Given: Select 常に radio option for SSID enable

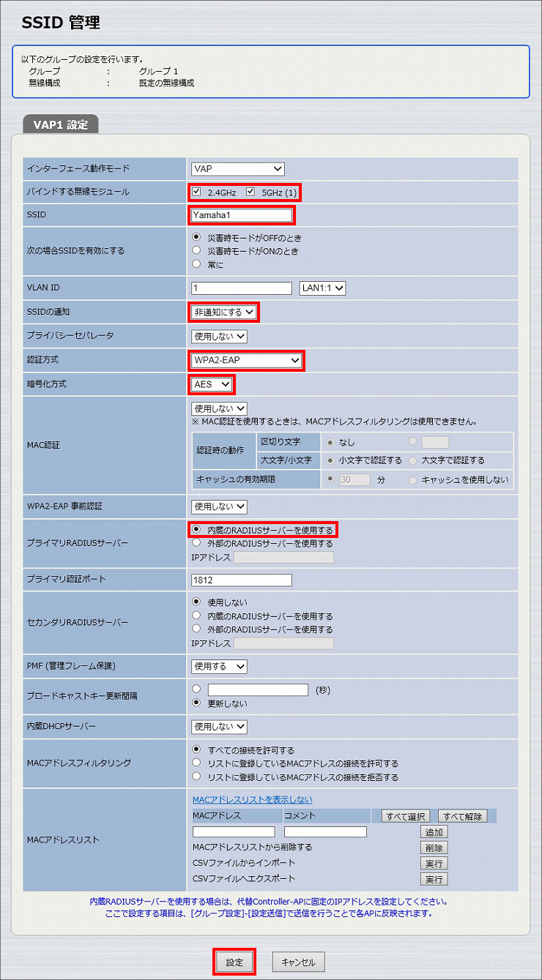Looking at the screenshot, I should pyautogui.click(x=196, y=263).
